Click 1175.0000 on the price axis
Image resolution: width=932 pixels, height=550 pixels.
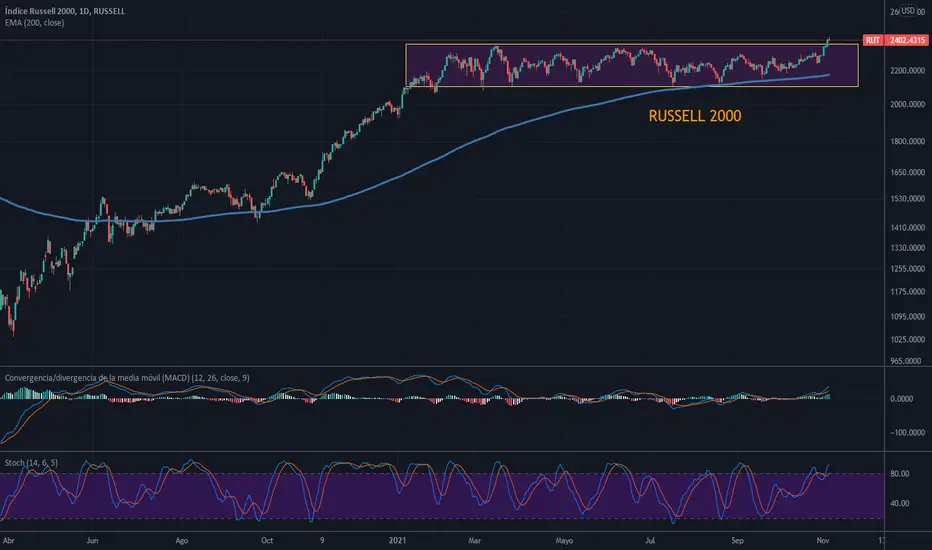coord(907,292)
